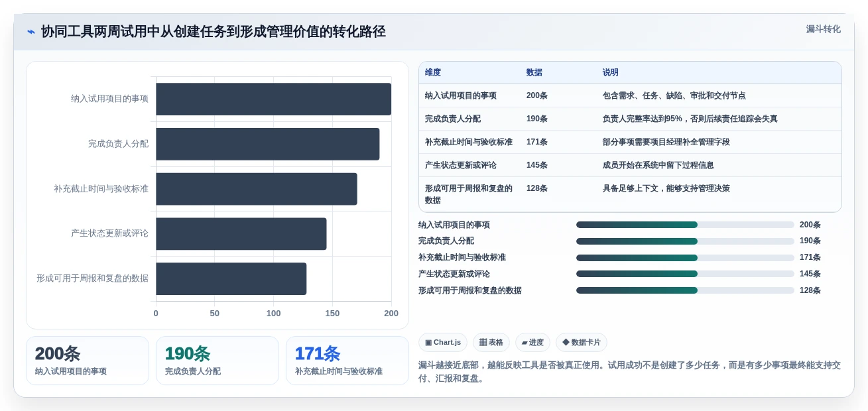Click the 145条 cell in table
The width and height of the screenshot is (868, 411).
pyautogui.click(x=537, y=165)
